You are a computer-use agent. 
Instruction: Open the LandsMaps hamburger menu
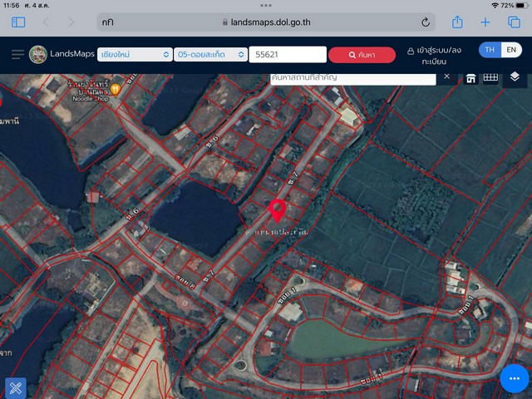click(x=17, y=55)
